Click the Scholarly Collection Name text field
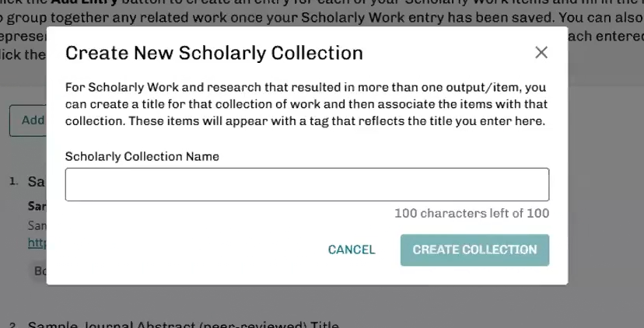 click(306, 185)
